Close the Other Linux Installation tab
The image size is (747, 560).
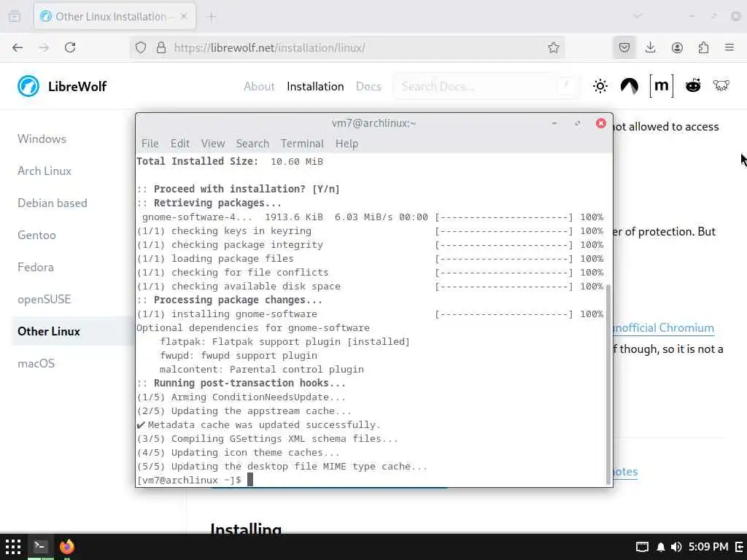pos(184,16)
